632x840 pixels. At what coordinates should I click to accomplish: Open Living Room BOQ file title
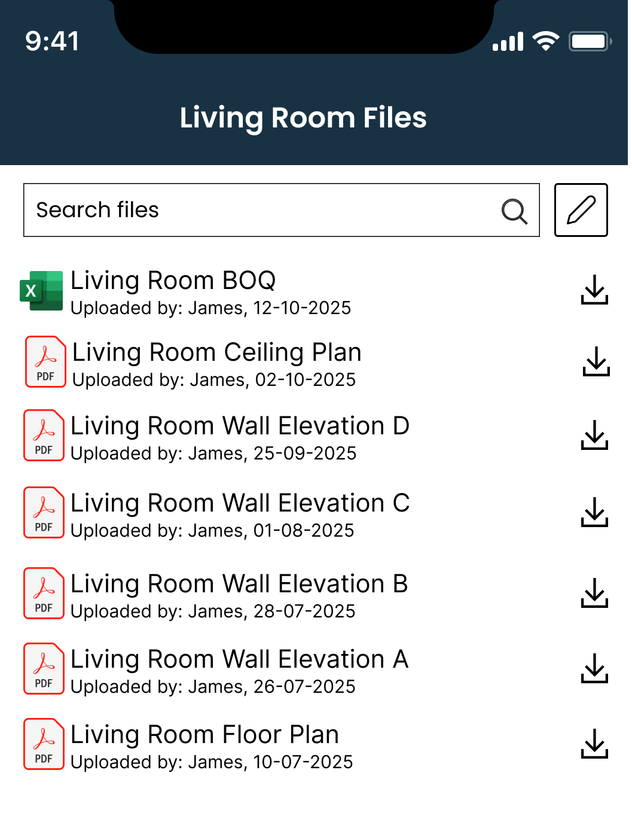click(x=173, y=281)
